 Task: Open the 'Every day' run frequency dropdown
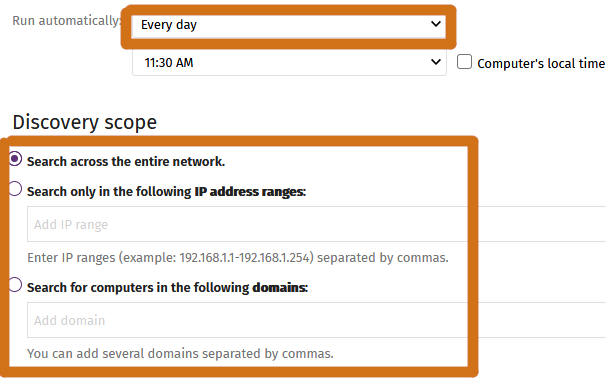pyautogui.click(x=289, y=25)
